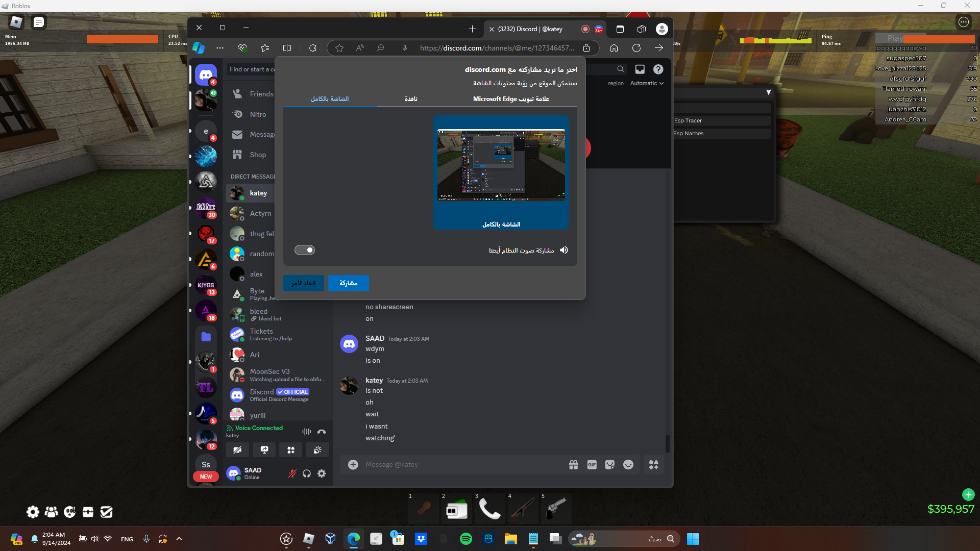980x551 pixels.
Task: Search the conversation with magnifier icon
Action: point(621,69)
